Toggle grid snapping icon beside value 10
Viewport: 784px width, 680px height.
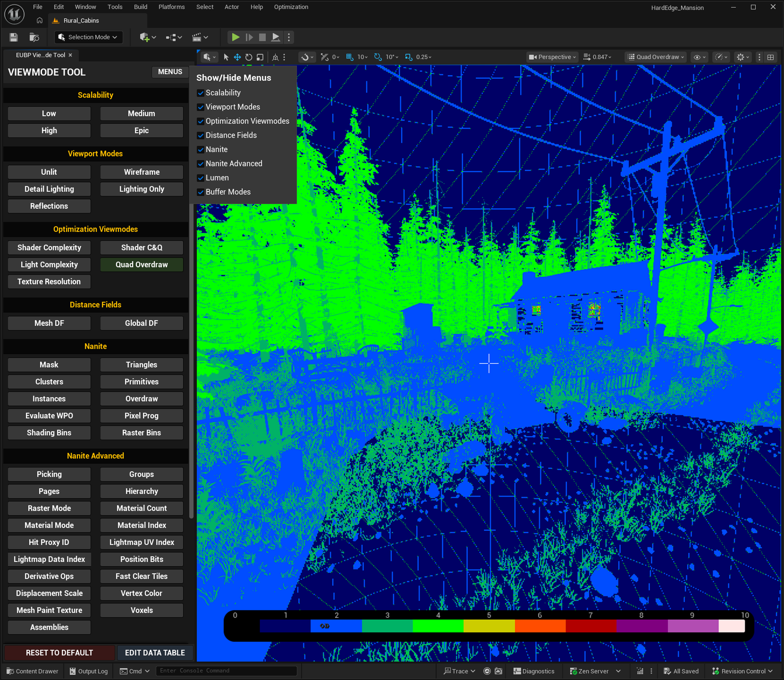click(x=350, y=57)
